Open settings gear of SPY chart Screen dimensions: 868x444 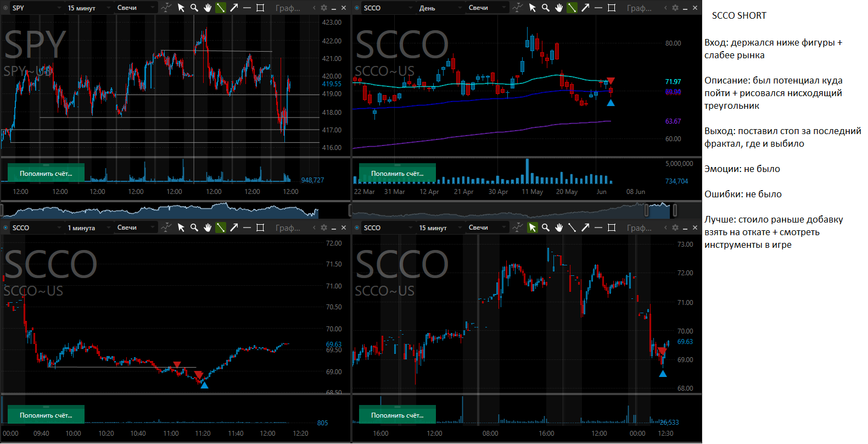click(324, 8)
